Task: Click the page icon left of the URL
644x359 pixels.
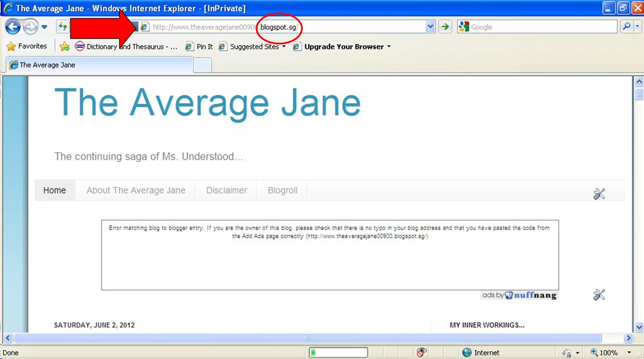Action: point(144,27)
